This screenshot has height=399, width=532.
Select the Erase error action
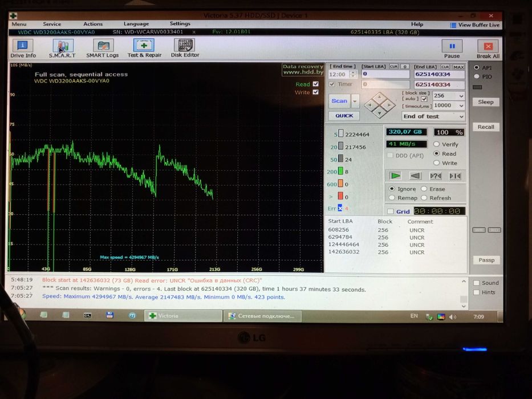(424, 189)
